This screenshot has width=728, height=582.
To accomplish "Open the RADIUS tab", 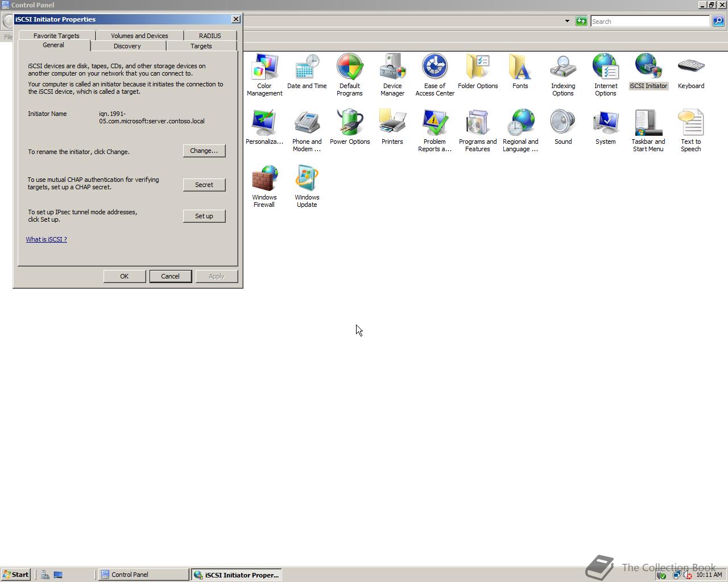I will pos(210,35).
